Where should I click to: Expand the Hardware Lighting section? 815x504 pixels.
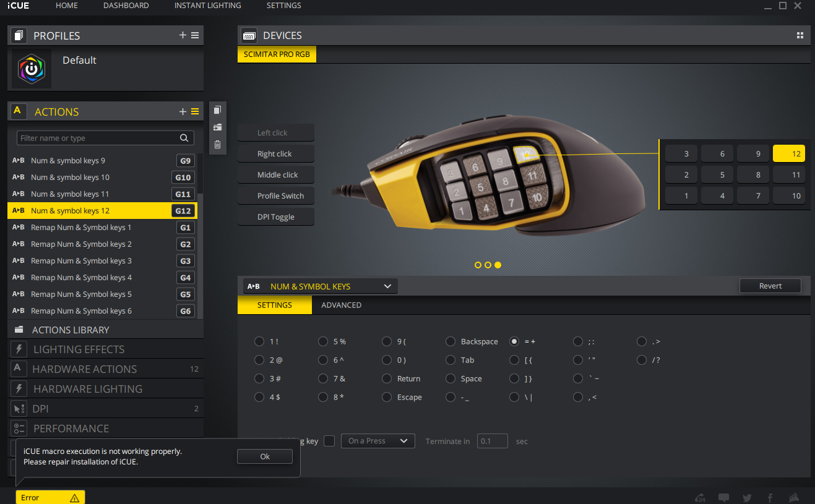click(105, 388)
